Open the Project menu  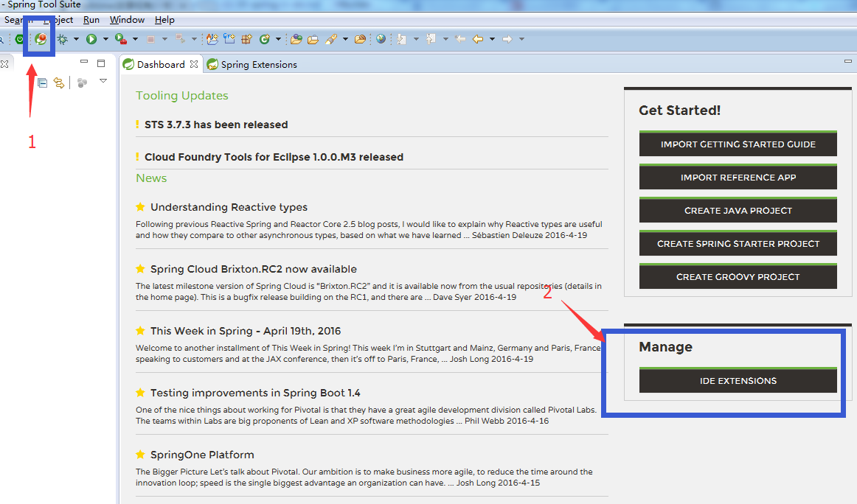coord(58,20)
